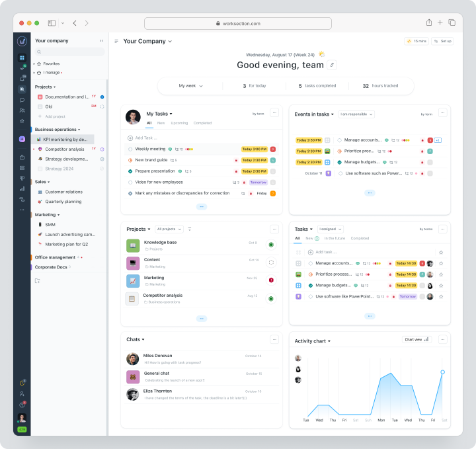The height and width of the screenshot is (449, 476).
Task: Click the filter icon in Projects widget
Action: point(190,229)
